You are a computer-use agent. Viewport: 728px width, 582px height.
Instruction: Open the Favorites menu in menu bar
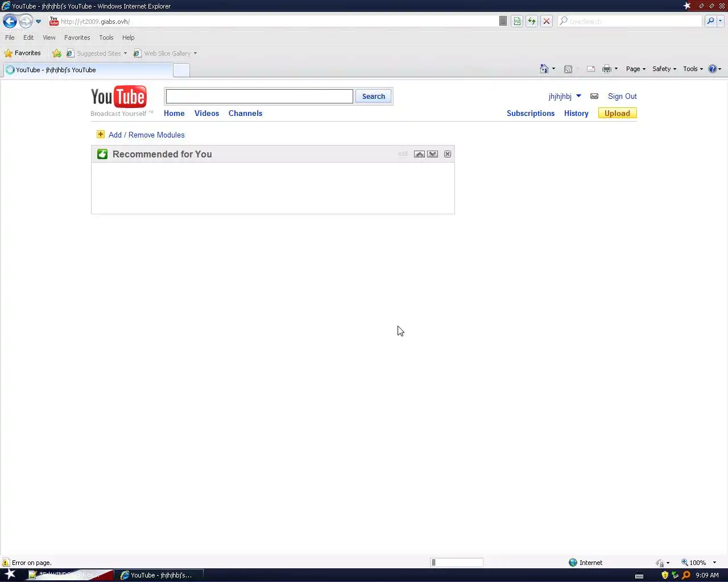[x=77, y=38]
